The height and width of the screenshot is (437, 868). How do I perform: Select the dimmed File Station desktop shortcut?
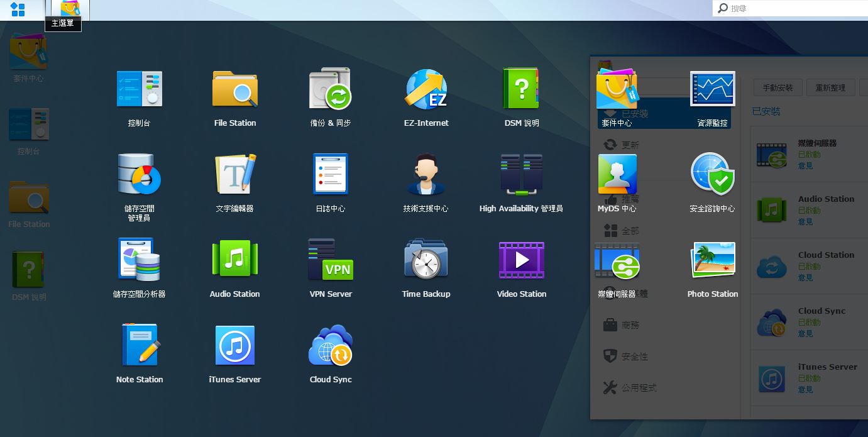point(28,204)
